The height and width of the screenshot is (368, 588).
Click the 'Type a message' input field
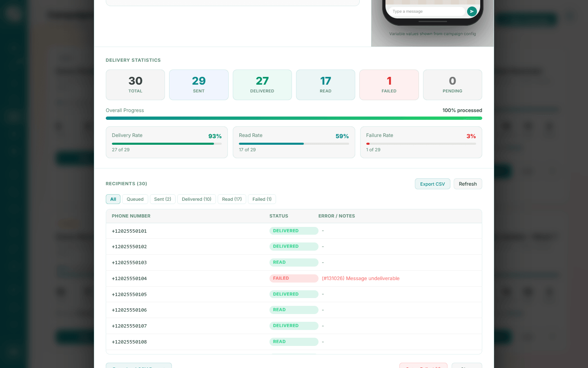(x=427, y=11)
